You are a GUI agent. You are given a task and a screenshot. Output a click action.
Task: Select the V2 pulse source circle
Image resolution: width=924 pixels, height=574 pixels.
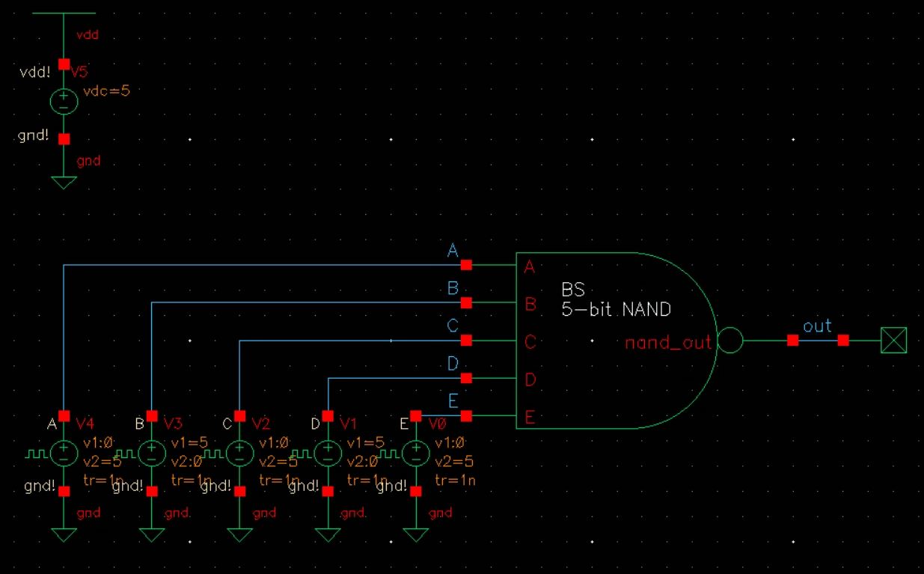point(239,454)
